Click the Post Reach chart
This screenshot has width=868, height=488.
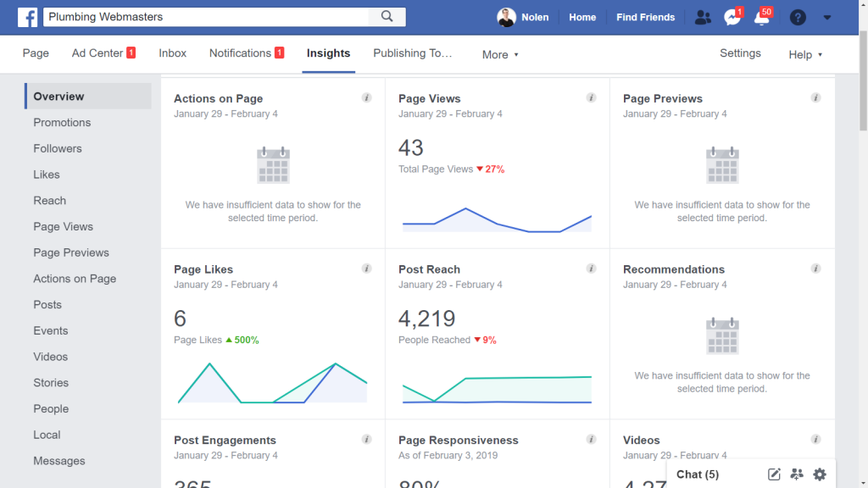497,390
